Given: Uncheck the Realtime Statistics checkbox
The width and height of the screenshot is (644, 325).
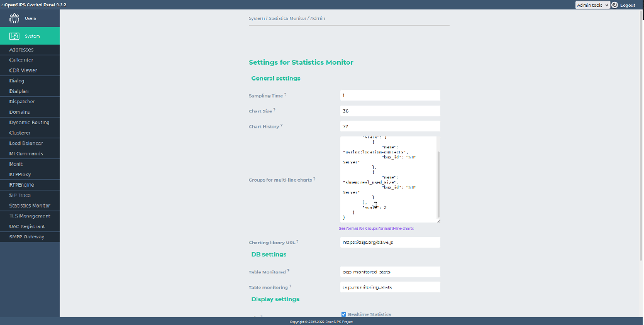Looking at the screenshot, I should (x=343, y=314).
